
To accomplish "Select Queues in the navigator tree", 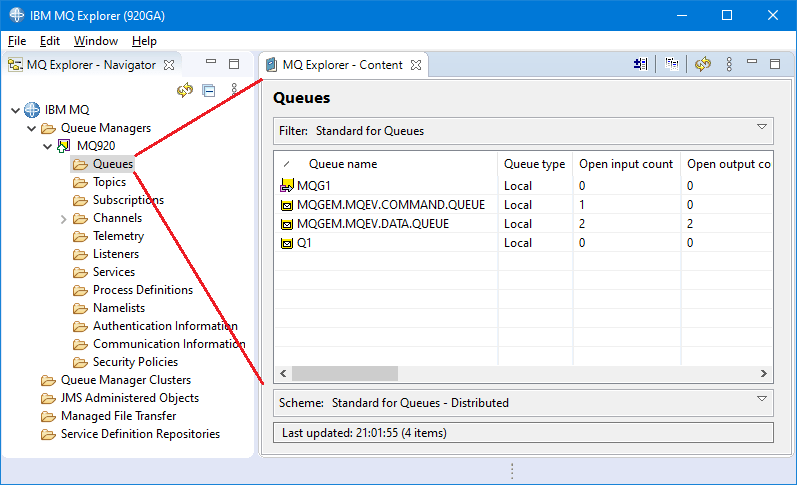I will coord(113,164).
